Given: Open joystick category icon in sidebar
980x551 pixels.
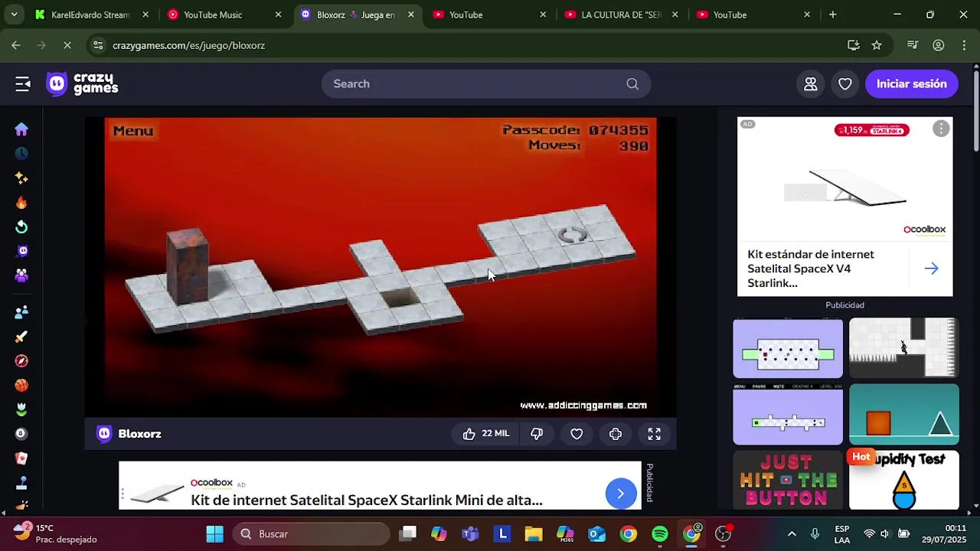Looking at the screenshot, I should (21, 483).
